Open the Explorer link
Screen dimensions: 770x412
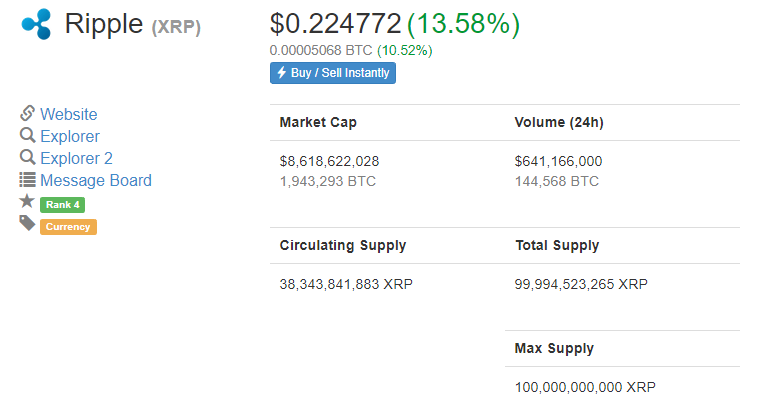[70, 136]
